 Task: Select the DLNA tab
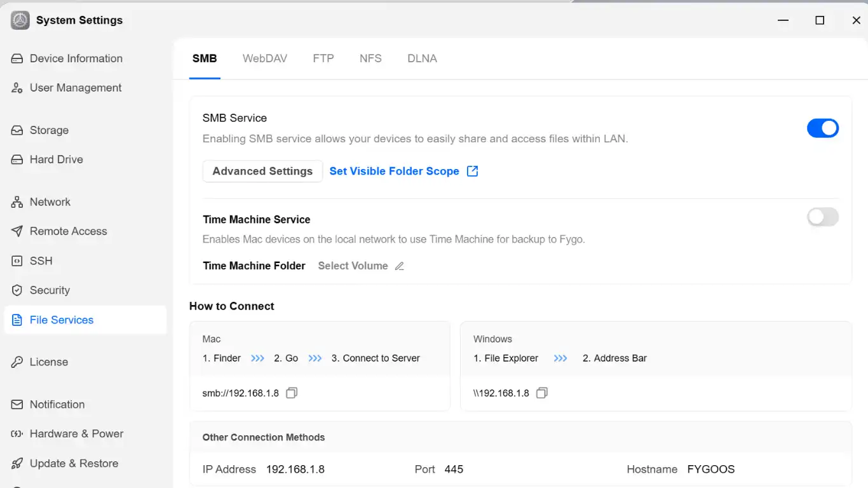tap(422, 58)
